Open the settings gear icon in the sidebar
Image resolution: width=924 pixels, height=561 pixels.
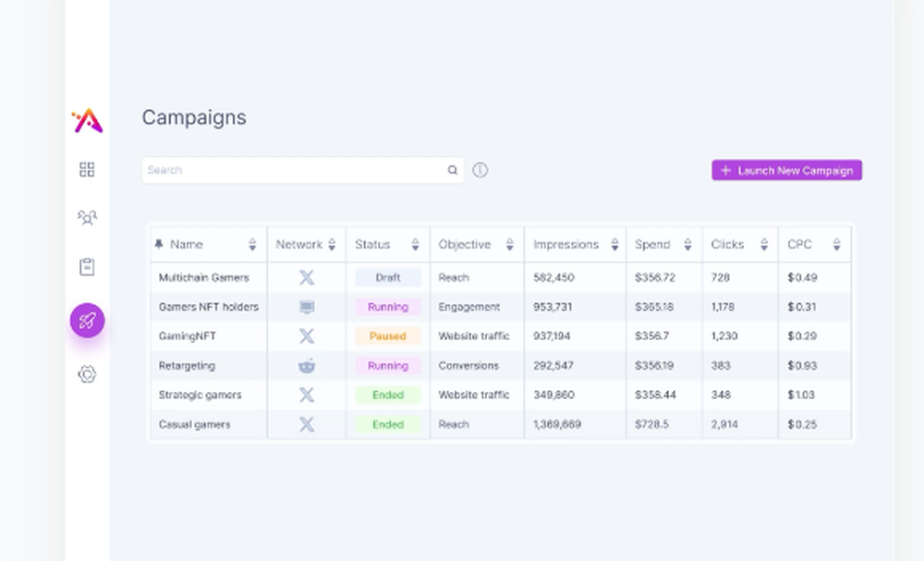[87, 374]
